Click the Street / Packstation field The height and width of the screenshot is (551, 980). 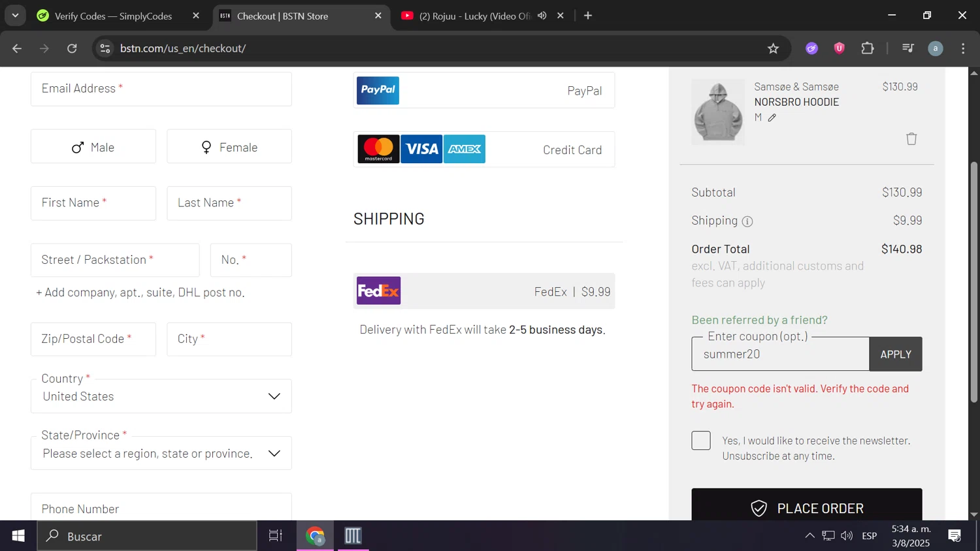pyautogui.click(x=115, y=260)
